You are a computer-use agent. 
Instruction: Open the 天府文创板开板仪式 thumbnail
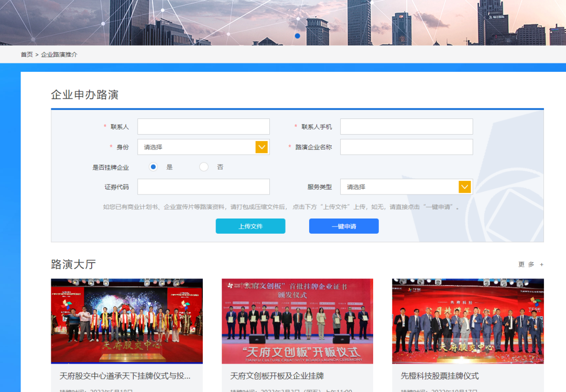point(298,321)
